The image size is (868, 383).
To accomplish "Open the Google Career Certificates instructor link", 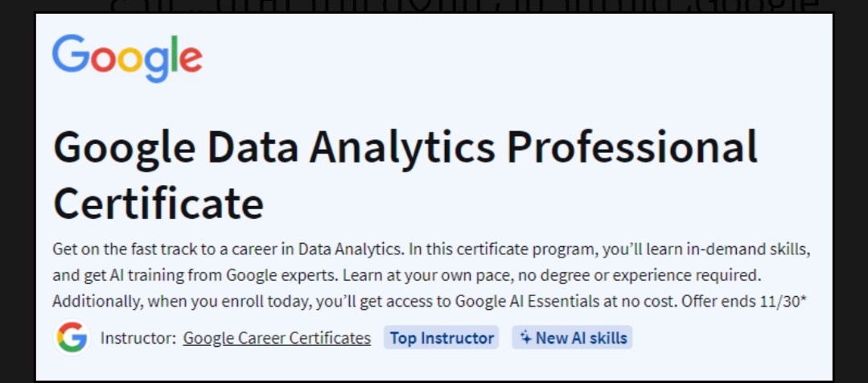I will pyautogui.click(x=277, y=338).
